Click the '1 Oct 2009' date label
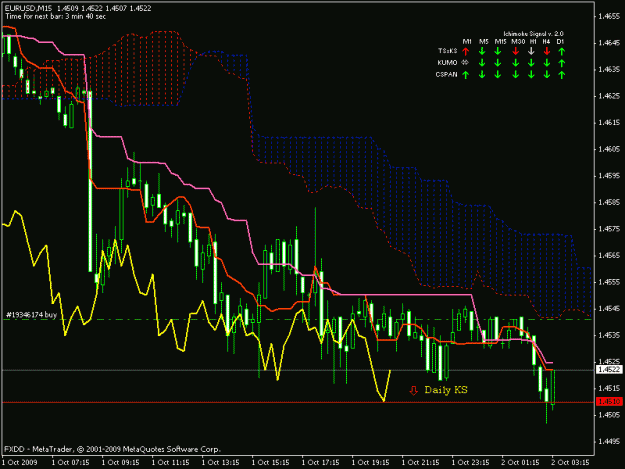The height and width of the screenshot is (469, 625). 20,463
